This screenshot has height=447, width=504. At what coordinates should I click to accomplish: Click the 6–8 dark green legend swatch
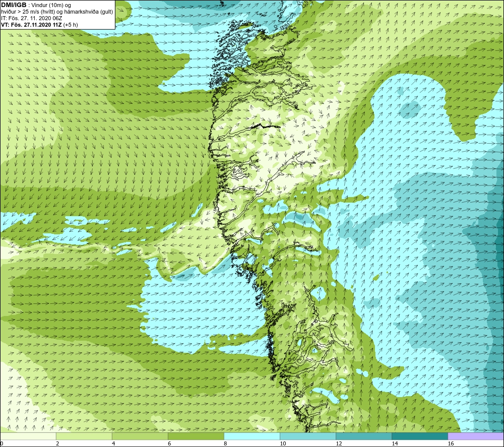(196, 436)
